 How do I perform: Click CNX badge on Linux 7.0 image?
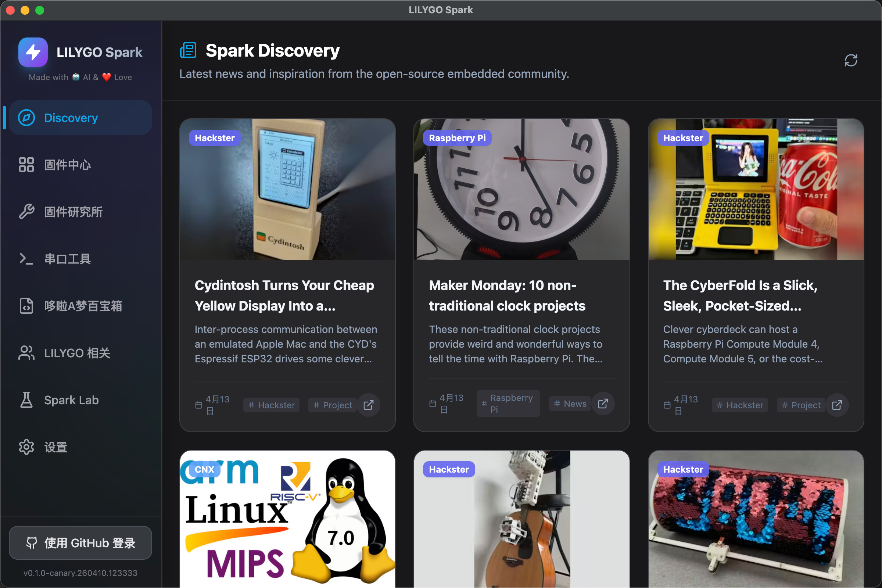204,470
